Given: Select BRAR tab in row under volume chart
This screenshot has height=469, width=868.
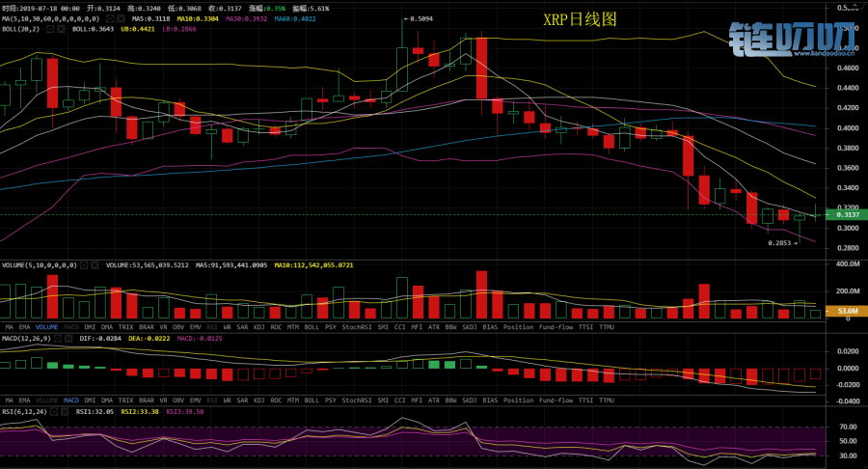Looking at the screenshot, I should point(147,327).
